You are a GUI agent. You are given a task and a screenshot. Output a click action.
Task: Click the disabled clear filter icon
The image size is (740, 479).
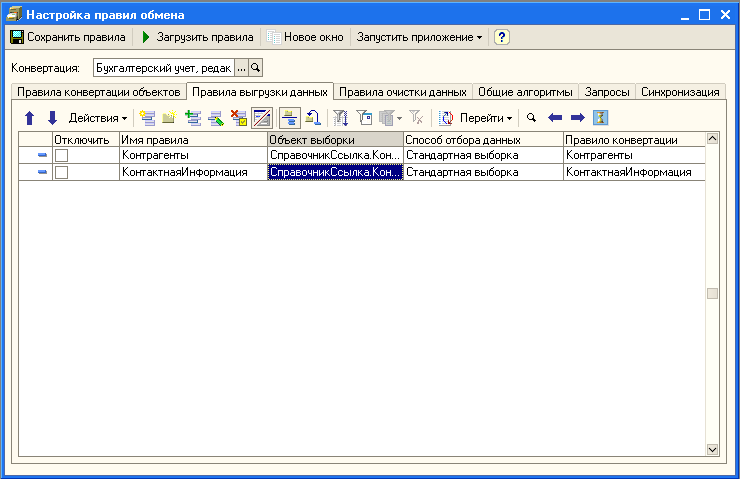416,118
